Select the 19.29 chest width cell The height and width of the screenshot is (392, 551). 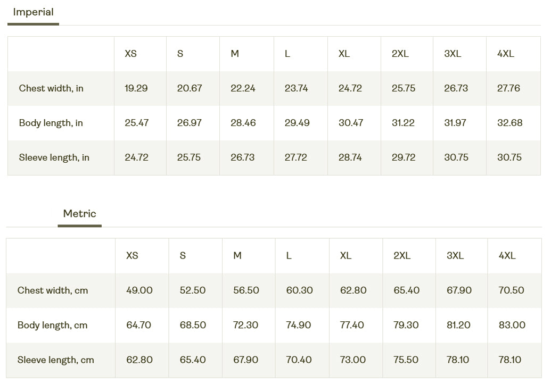point(136,88)
